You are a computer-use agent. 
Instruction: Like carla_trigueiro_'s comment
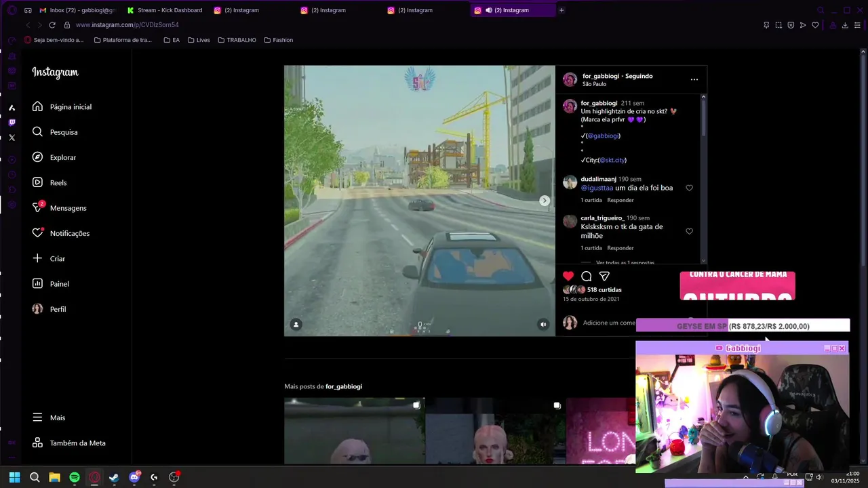(689, 231)
